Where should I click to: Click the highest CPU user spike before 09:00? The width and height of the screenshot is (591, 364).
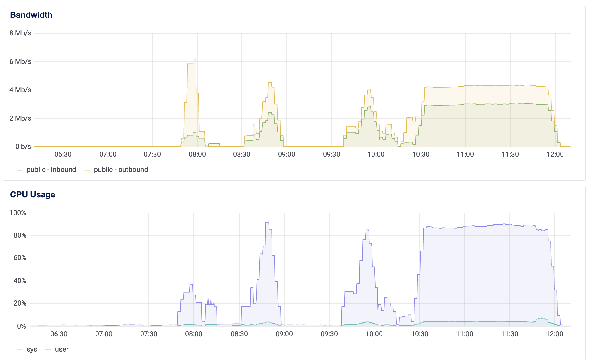pos(267,222)
